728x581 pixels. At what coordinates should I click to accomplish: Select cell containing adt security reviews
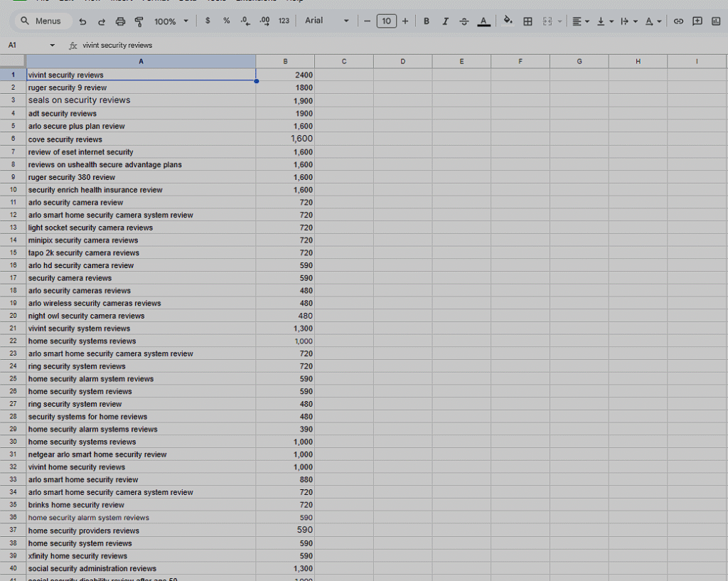[141, 114]
